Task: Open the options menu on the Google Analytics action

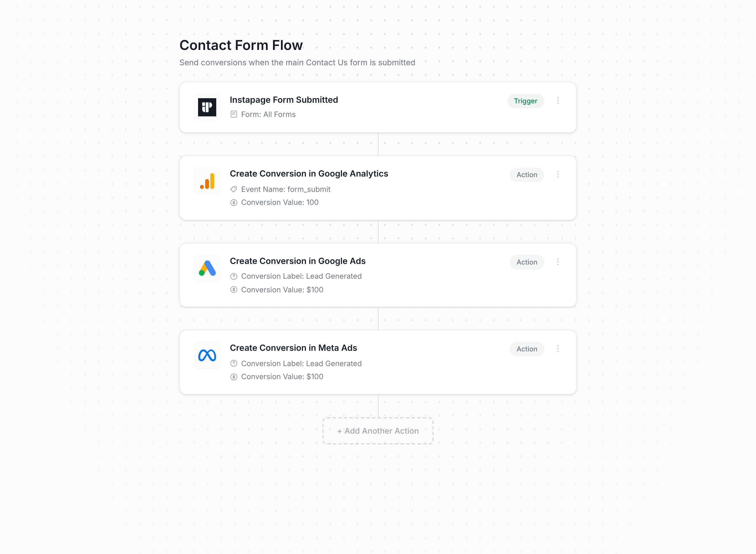Action: (x=558, y=174)
